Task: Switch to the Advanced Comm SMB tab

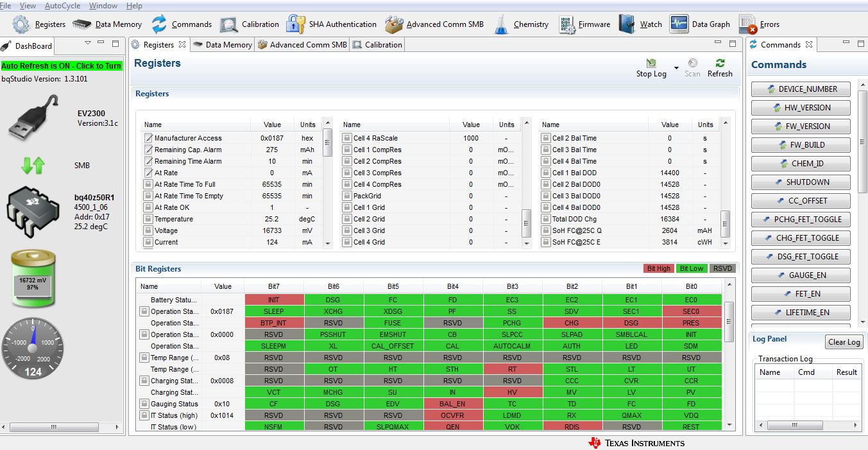Action: (302, 45)
